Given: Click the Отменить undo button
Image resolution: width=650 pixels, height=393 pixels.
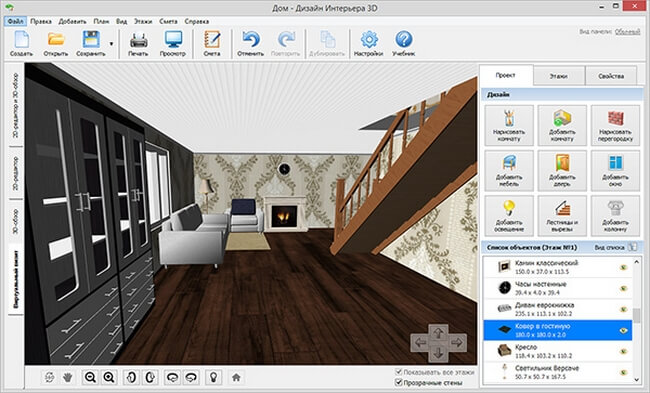Looking at the screenshot, I should pyautogui.click(x=250, y=43).
